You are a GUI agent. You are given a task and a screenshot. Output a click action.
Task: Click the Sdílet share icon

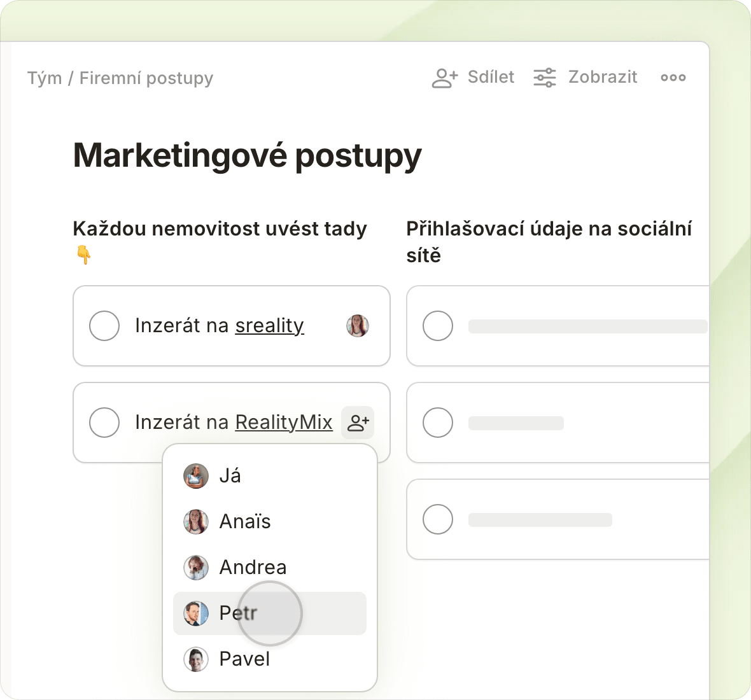click(x=445, y=78)
